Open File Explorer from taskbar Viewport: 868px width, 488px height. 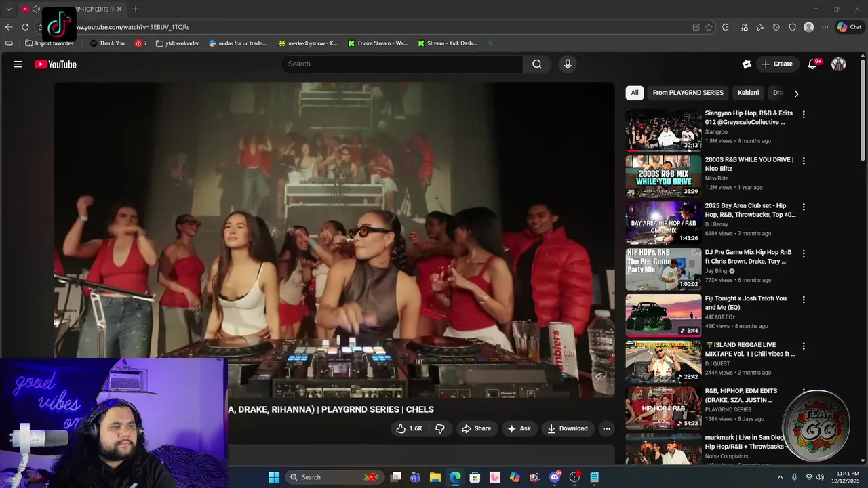pyautogui.click(x=435, y=477)
